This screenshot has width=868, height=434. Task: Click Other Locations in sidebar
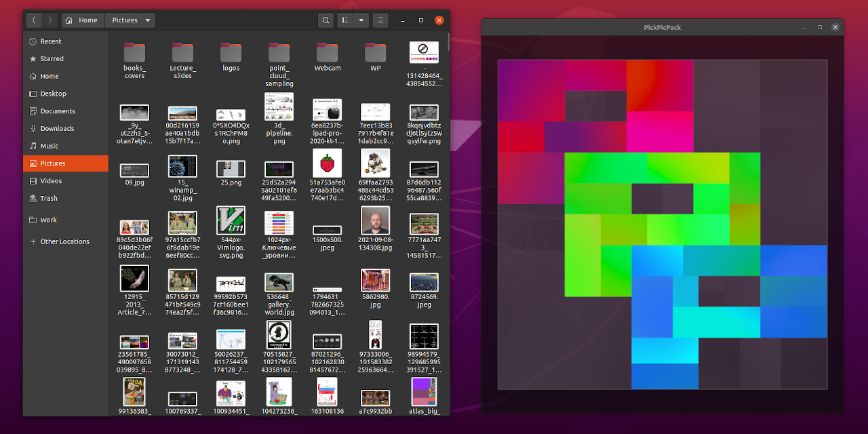click(x=66, y=241)
